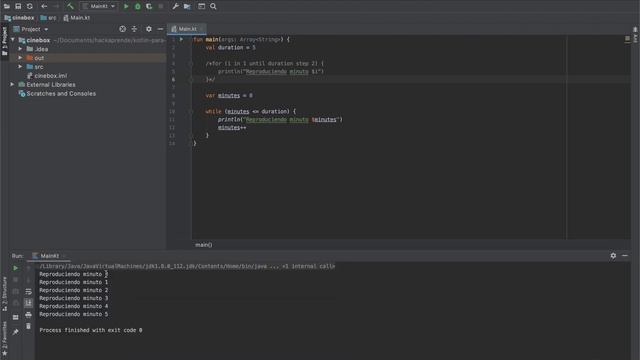Open Project panel gear options
The width and height of the screenshot is (640, 360).
tap(149, 29)
